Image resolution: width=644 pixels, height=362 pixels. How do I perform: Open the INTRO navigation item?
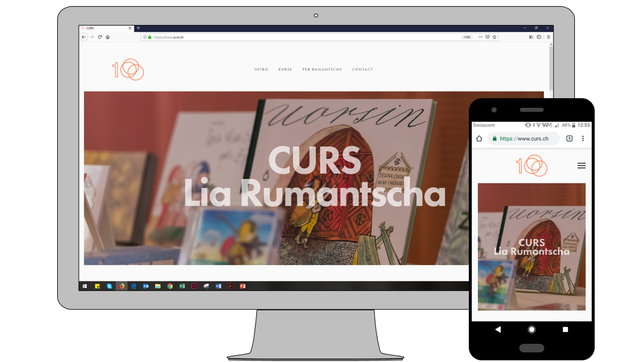261,69
